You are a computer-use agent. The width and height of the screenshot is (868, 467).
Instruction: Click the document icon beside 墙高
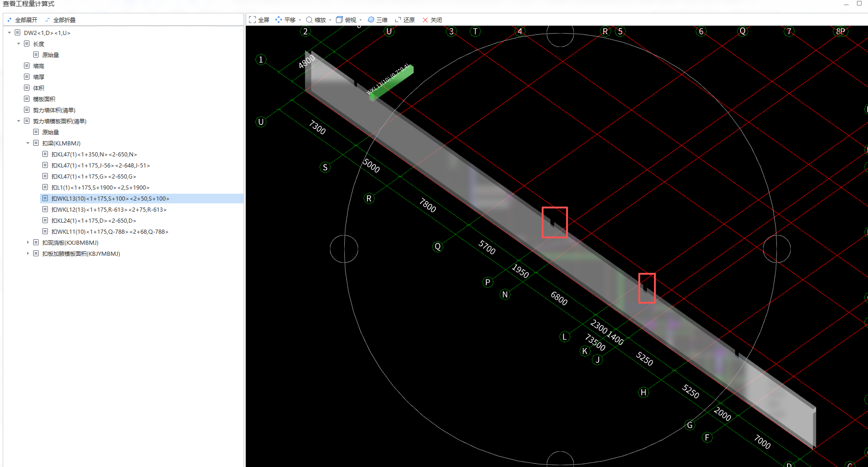click(x=27, y=66)
